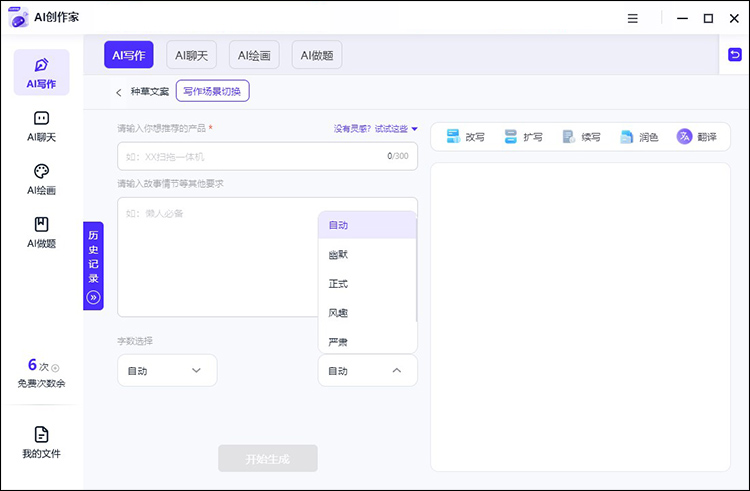
Task: Click the 种草文案 breadcrumb text
Action: click(x=150, y=92)
